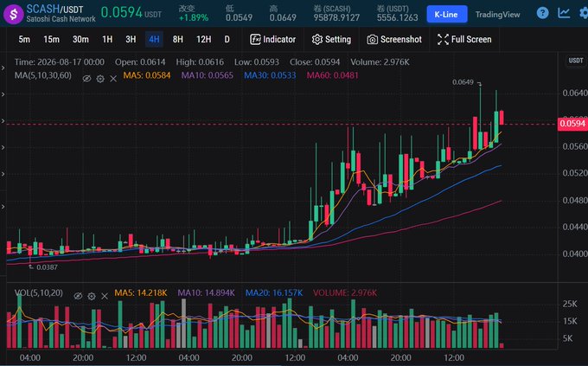Hide the MA(5,10,30,60) indicator via eye icon
Viewport: 588px width, 366px height.
pos(86,79)
